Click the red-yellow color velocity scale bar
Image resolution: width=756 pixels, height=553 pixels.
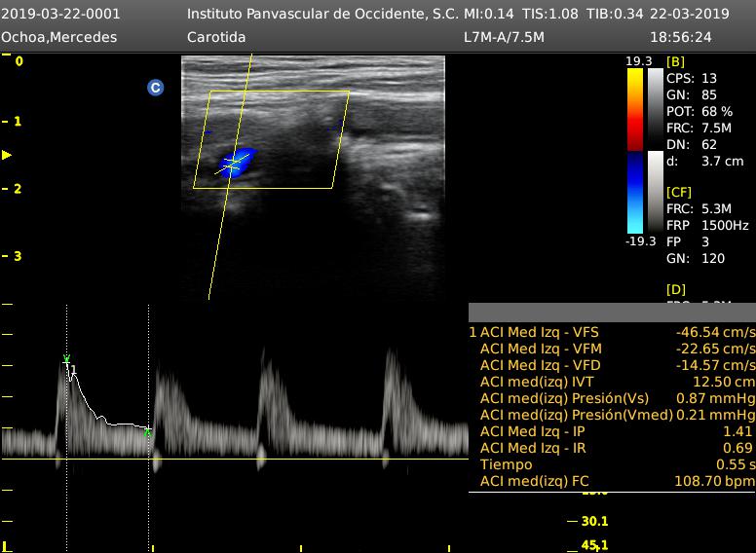635,109
